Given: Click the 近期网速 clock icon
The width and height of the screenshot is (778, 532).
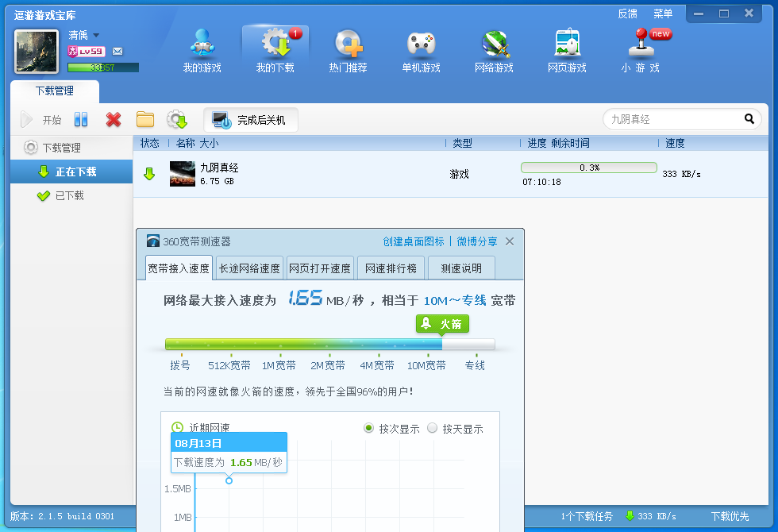Looking at the screenshot, I should pyautogui.click(x=177, y=427).
